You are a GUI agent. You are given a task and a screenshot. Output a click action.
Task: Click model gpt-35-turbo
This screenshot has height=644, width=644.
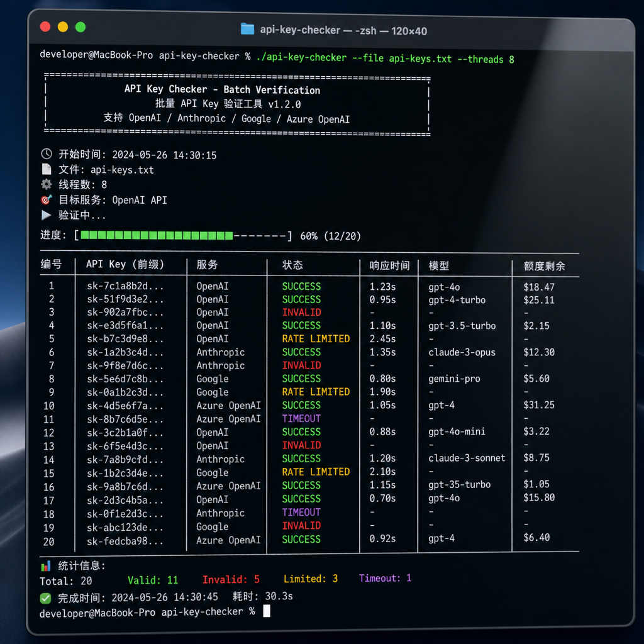pyautogui.click(x=459, y=485)
